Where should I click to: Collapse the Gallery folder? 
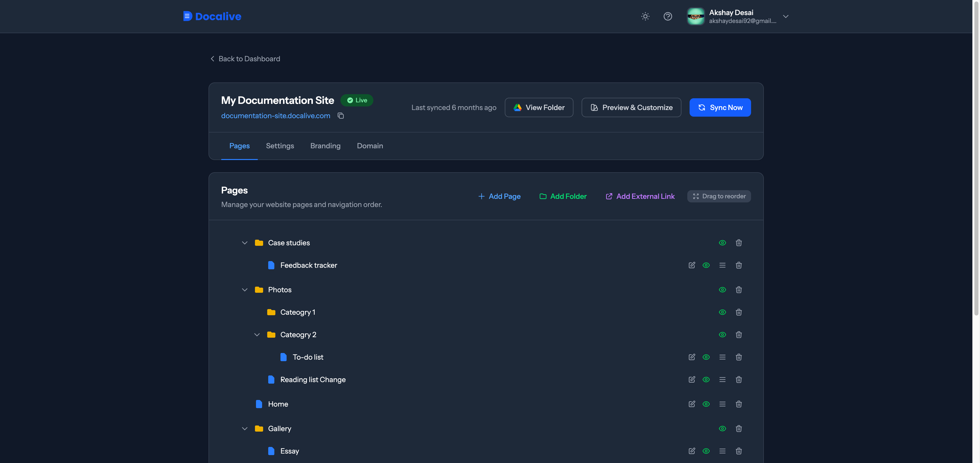[245, 428]
